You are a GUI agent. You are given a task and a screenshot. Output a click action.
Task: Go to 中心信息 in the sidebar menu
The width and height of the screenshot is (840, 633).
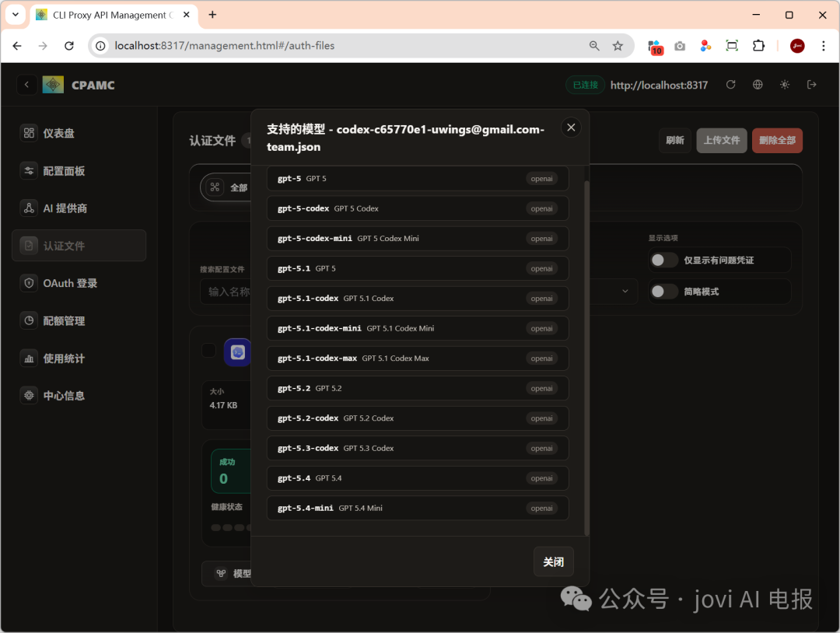click(x=29, y=395)
